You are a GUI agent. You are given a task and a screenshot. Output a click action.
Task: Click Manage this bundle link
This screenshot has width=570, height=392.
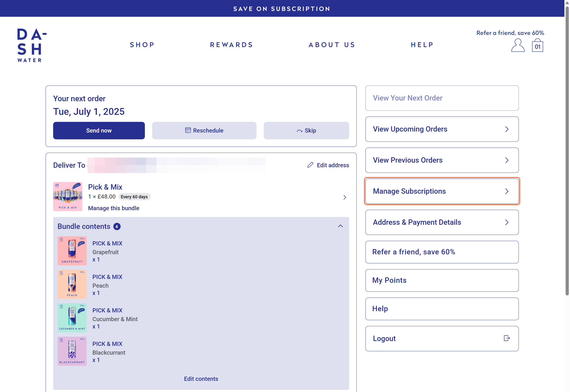tap(113, 208)
